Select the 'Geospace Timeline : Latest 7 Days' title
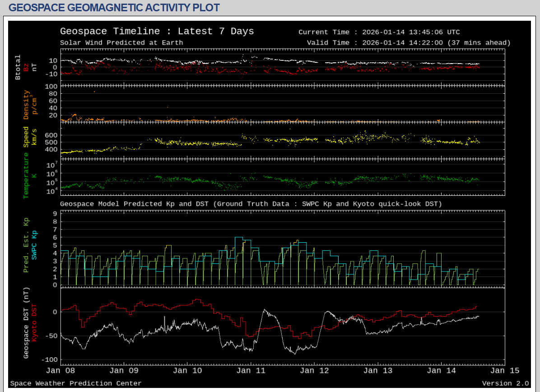This screenshot has width=540, height=392. coord(157,31)
